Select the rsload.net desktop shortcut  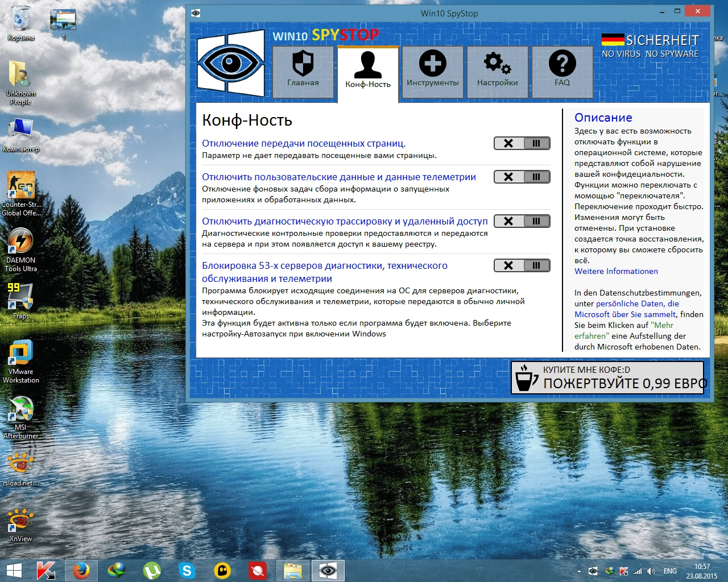click(x=21, y=469)
